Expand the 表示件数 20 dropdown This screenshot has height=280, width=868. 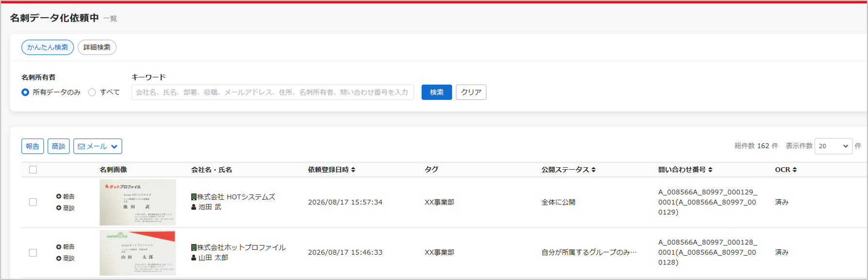point(833,146)
